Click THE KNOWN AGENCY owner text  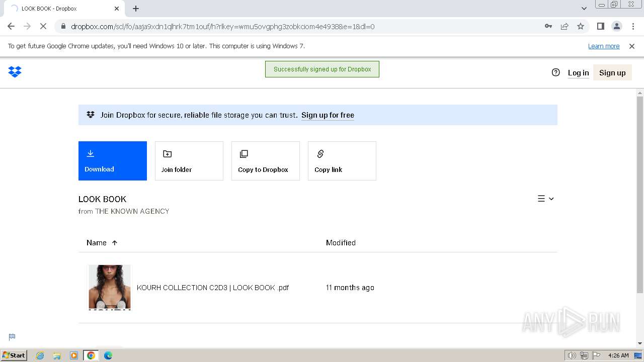[x=132, y=211]
